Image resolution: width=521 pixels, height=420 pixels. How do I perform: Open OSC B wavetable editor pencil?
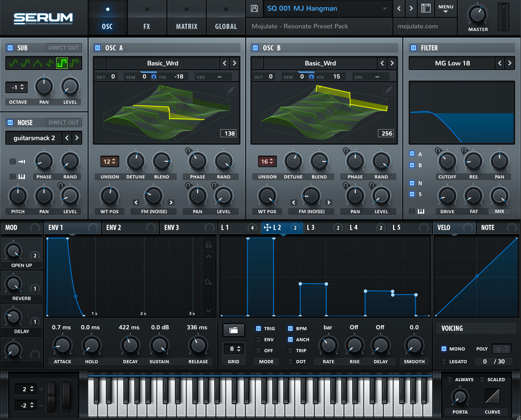coord(389,90)
